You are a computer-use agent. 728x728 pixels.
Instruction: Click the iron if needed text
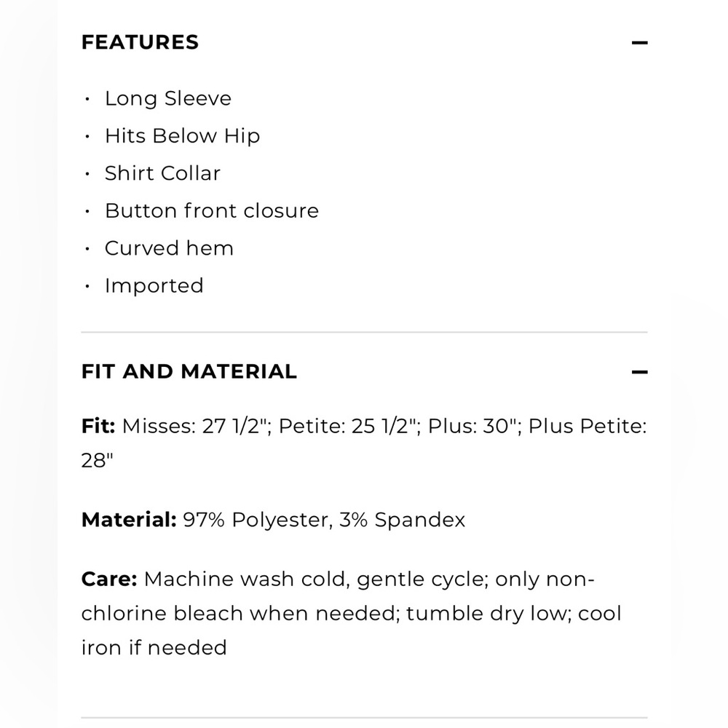point(154,648)
